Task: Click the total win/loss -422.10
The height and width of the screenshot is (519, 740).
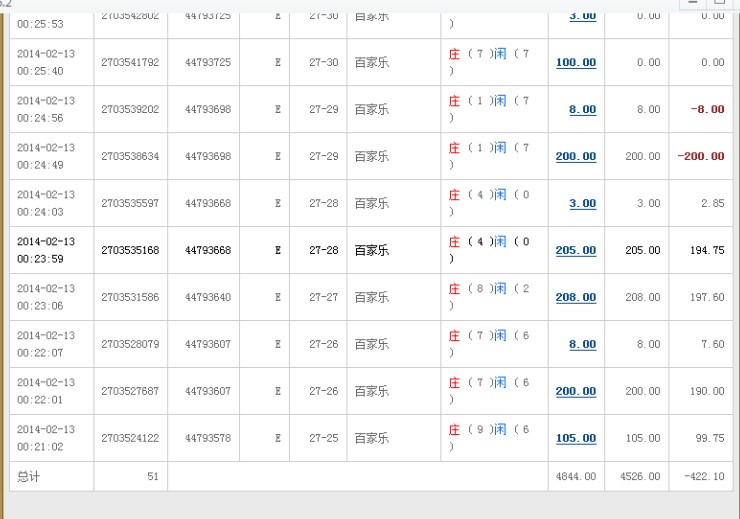Action: pos(704,477)
